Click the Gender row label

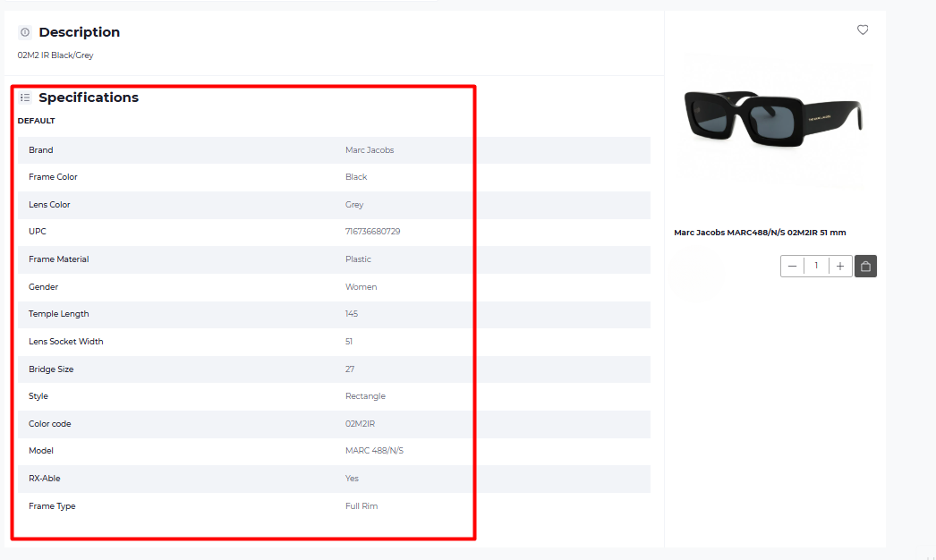click(x=44, y=286)
